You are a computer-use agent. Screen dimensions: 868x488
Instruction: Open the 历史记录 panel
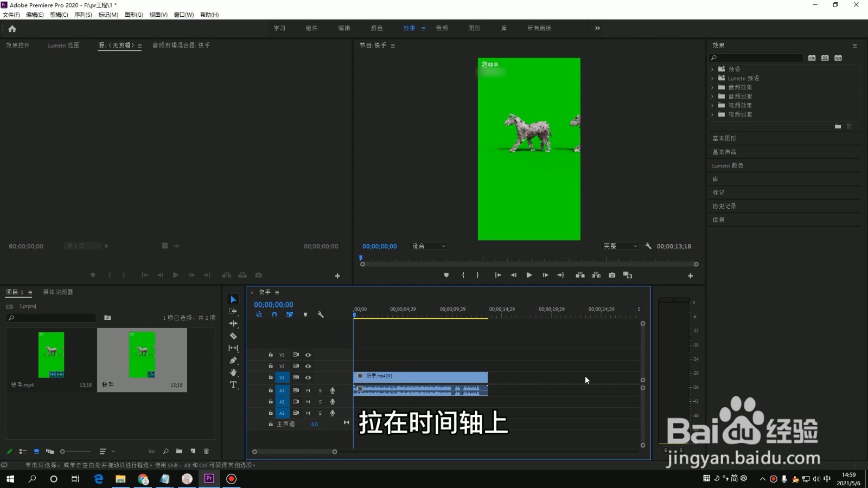point(724,207)
